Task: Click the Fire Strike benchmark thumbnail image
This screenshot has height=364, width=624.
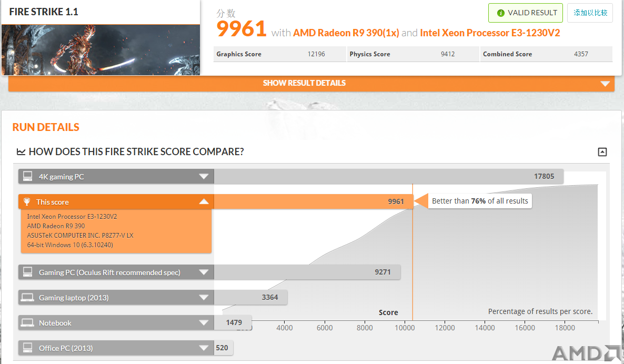Action: click(x=100, y=50)
